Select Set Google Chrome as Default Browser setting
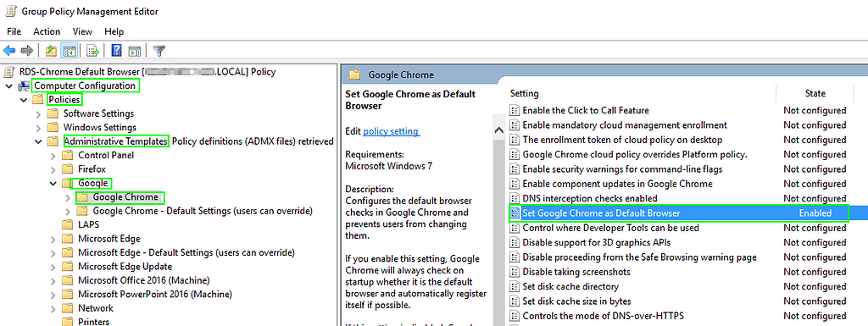The width and height of the screenshot is (868, 326). (x=678, y=213)
